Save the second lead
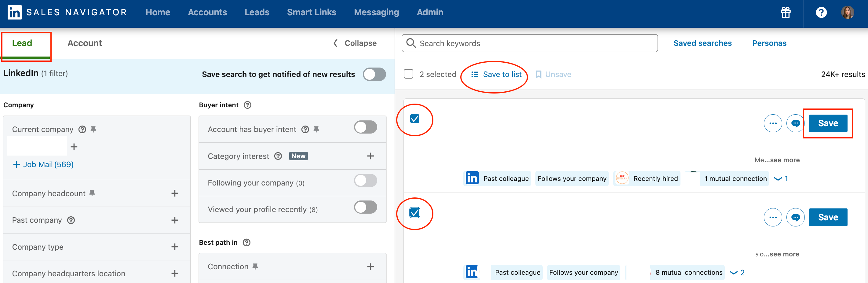Viewport: 868px width, 283px height. (x=828, y=217)
